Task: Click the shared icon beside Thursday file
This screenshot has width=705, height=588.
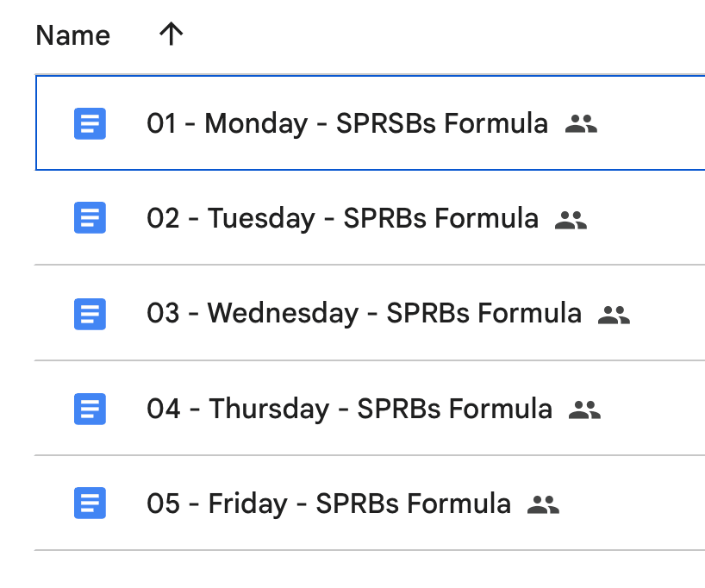Action: pos(584,410)
